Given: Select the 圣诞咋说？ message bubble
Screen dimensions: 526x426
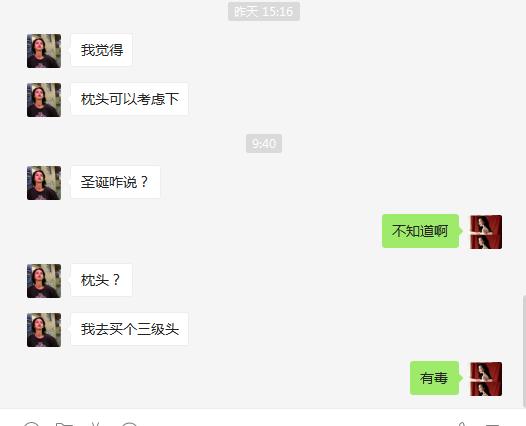Looking at the screenshot, I should pyautogui.click(x=115, y=182).
